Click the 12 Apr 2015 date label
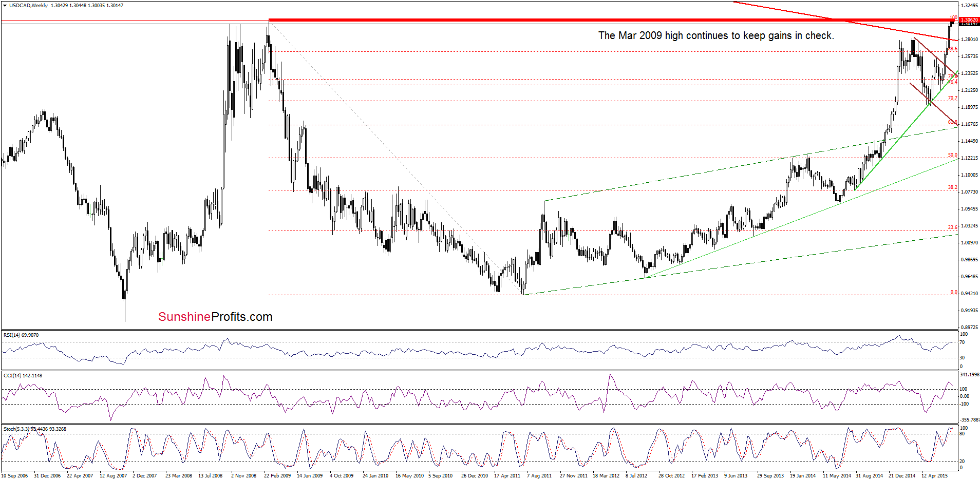Image resolution: width=980 pixels, height=480 pixels. [935, 476]
